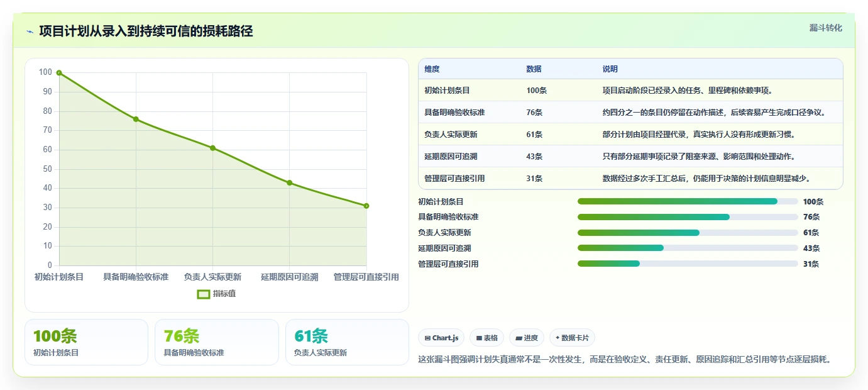
Task: Click the 61条 stat card
Action: click(347, 342)
